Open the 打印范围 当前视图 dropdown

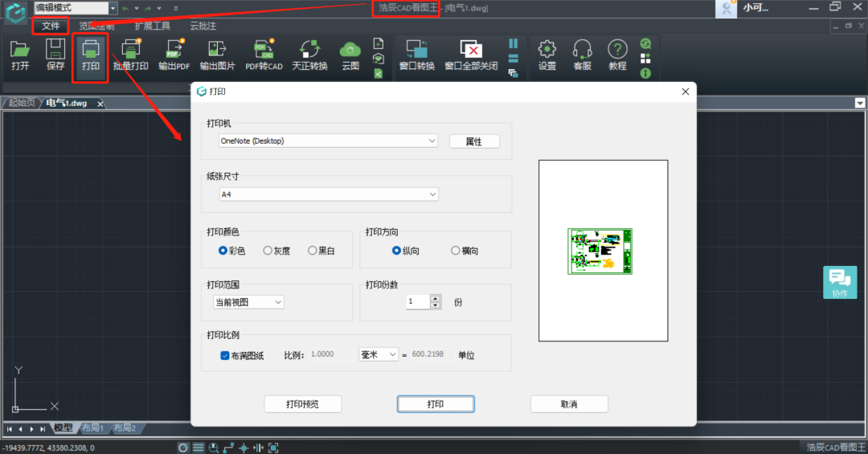coord(248,302)
